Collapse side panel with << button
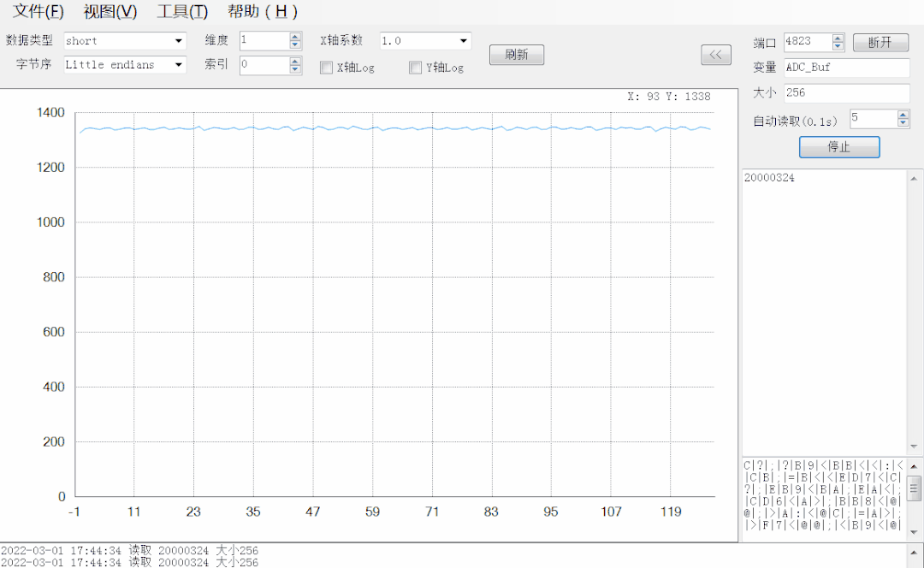Screen dimensions: 924x568 (x=716, y=55)
